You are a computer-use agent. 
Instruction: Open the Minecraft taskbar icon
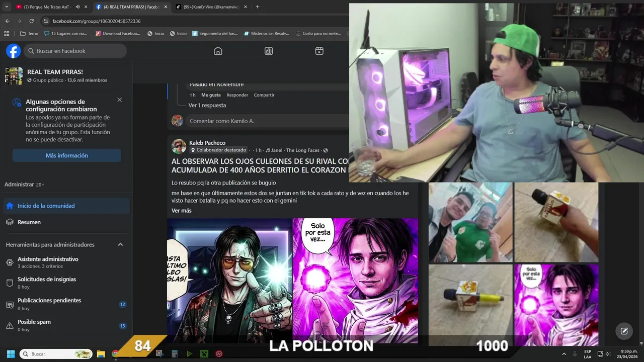tap(204, 354)
